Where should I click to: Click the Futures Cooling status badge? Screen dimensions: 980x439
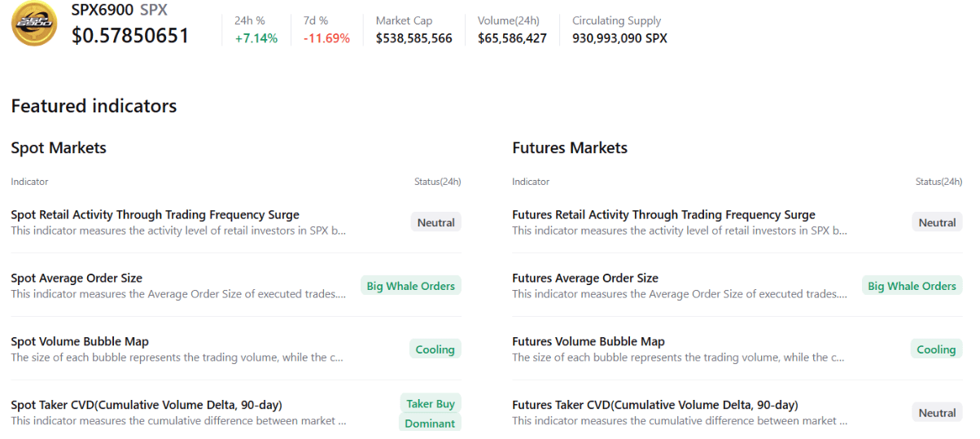click(x=936, y=349)
